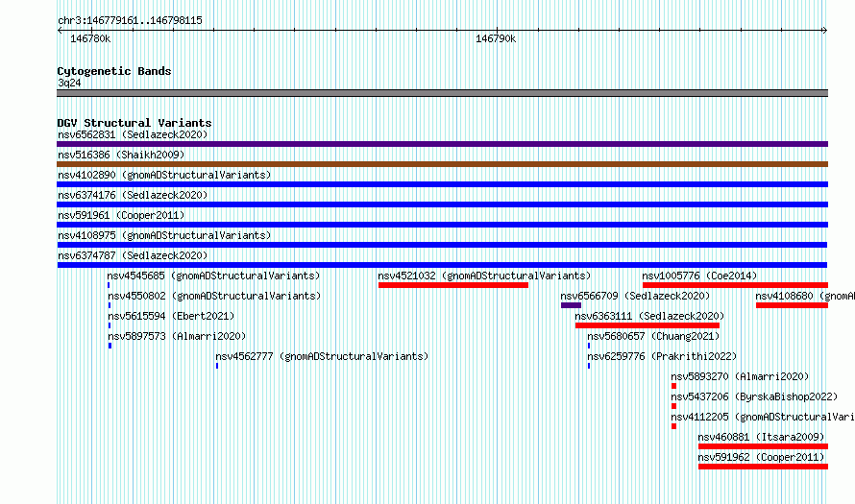Open nsv5680657 (Chuang2021) label
855x504 pixels.
[x=654, y=336]
